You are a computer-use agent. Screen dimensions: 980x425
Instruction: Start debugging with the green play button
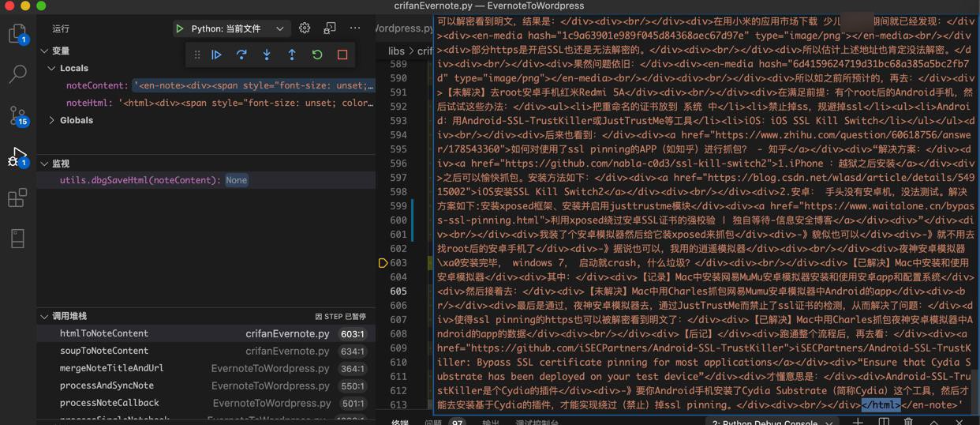click(180, 28)
